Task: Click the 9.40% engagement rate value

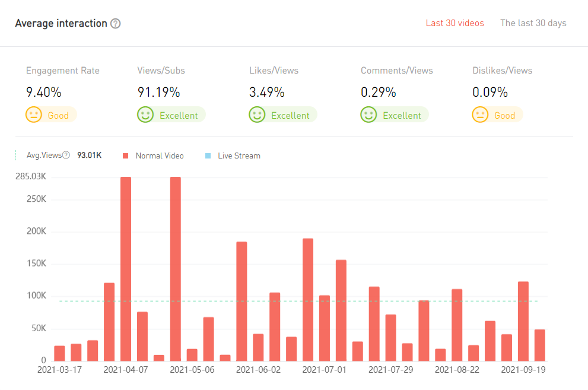Action: [44, 93]
